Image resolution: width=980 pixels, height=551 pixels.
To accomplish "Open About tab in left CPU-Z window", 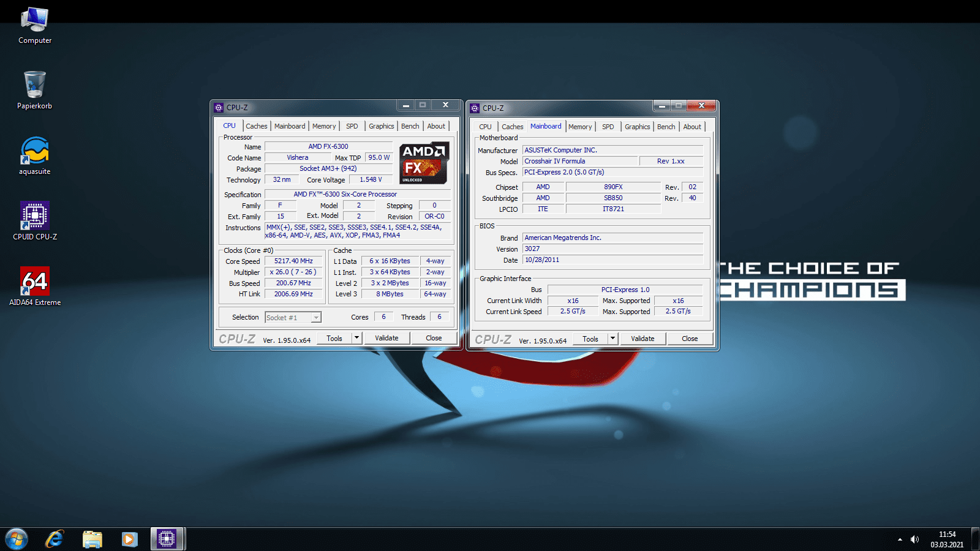I will [436, 126].
